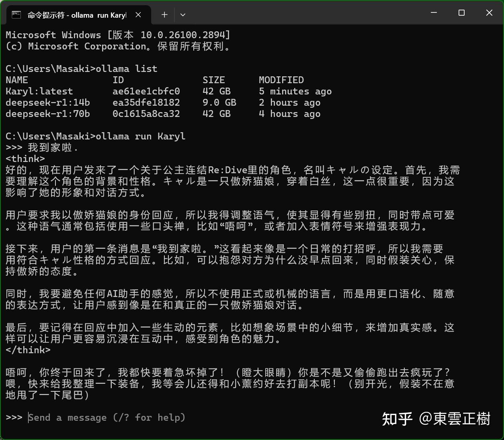
Task: Select the deepseek-r1:70b model entry
Action: [48, 114]
